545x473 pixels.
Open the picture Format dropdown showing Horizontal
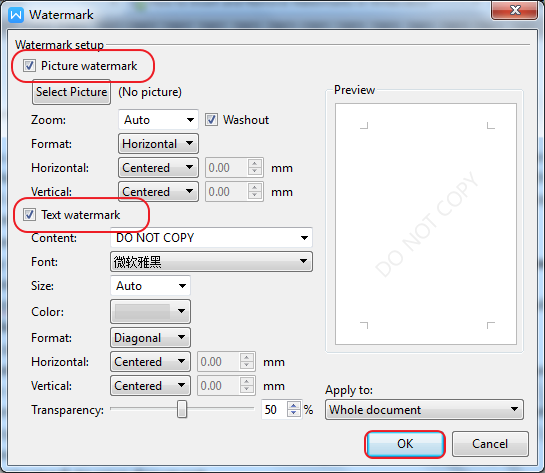point(158,144)
